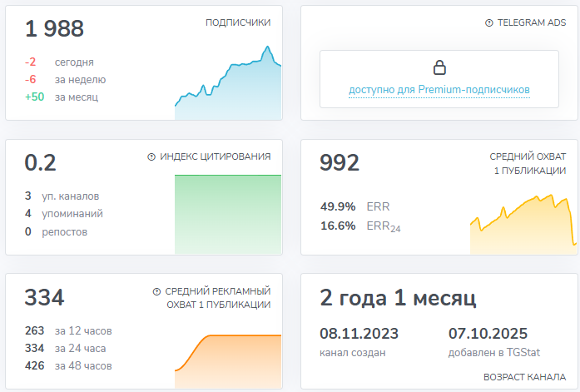
Task: Open the 'доступно для Premium-подписчиков' link
Action: pyautogui.click(x=439, y=90)
